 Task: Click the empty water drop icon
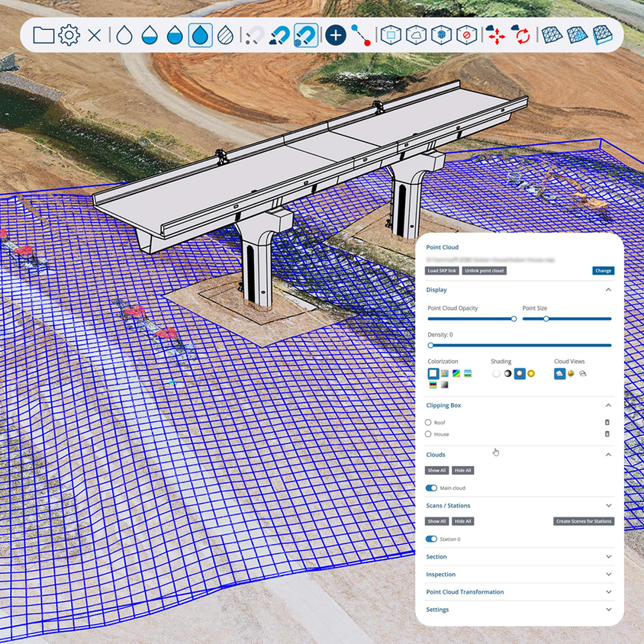[x=124, y=35]
